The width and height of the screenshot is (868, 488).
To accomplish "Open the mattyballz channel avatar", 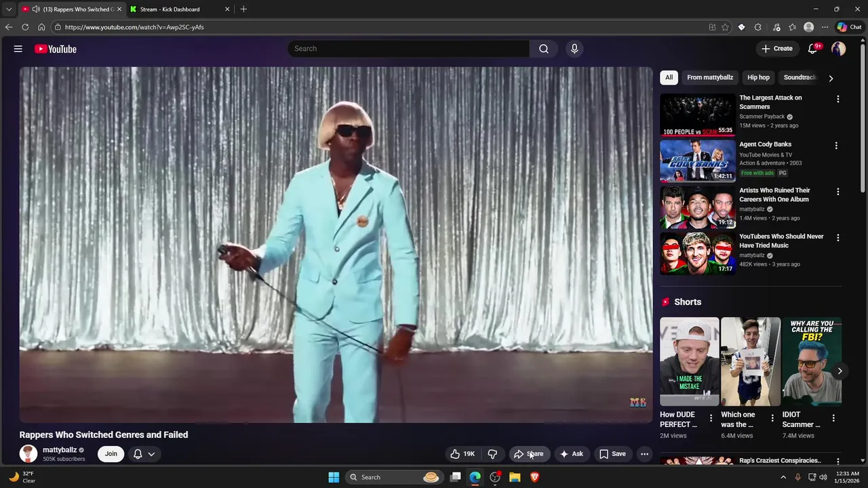I will click(x=28, y=454).
